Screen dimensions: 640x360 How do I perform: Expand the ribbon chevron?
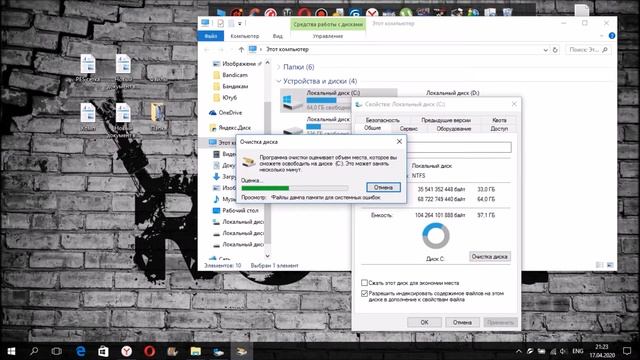[x=602, y=36]
